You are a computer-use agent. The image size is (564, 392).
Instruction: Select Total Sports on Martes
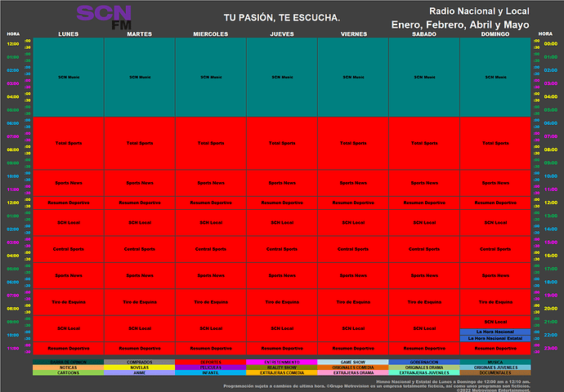tap(140, 144)
